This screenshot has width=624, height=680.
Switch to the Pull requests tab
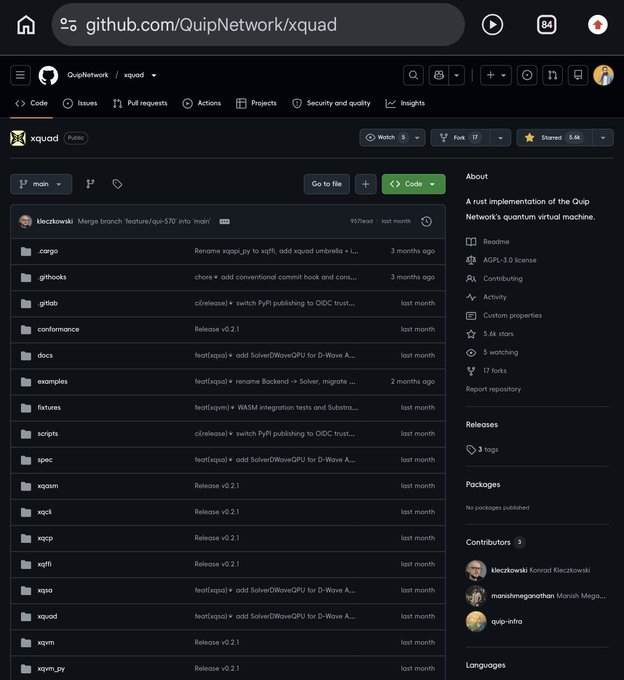pyautogui.click(x=140, y=103)
